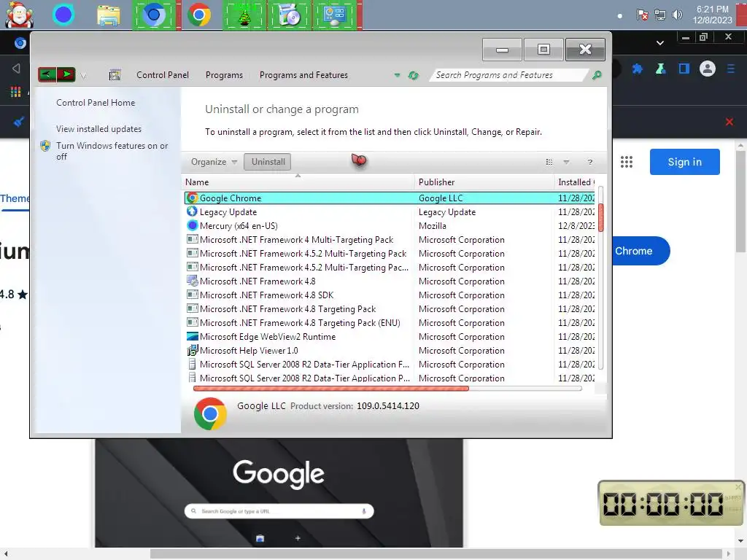This screenshot has height=560, width=747.
Task: Open help with the question mark icon
Action: point(589,162)
